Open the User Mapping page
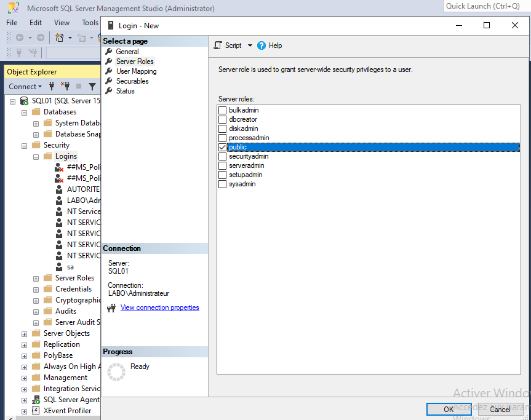Screen dimensions: 531x420 tap(136, 71)
